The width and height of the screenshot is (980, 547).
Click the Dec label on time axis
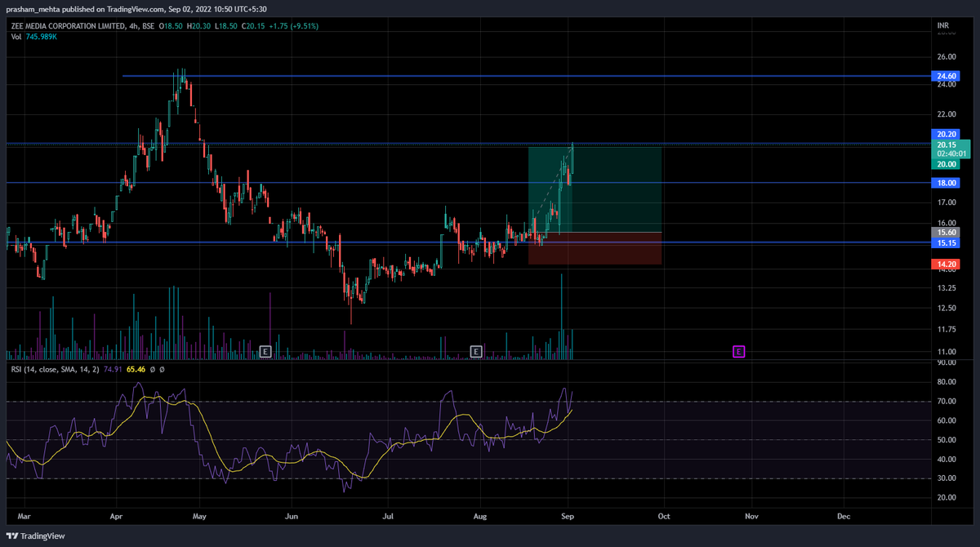[844, 516]
